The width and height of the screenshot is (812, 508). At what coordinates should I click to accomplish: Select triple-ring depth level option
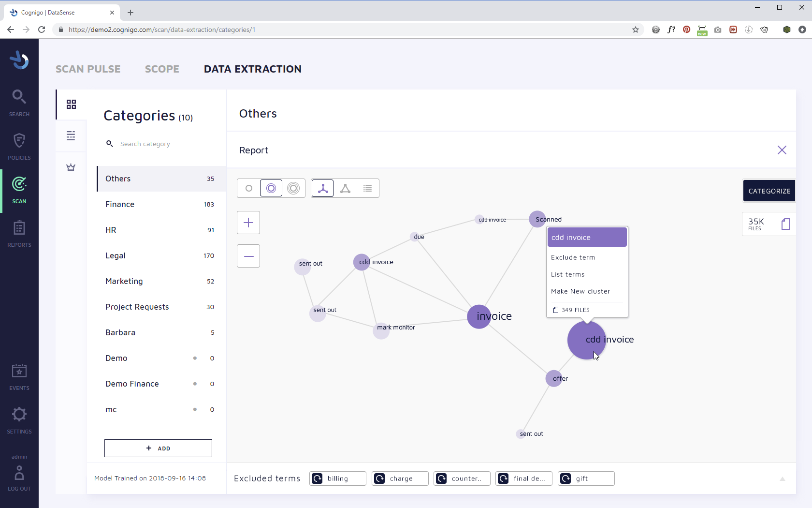tap(293, 188)
